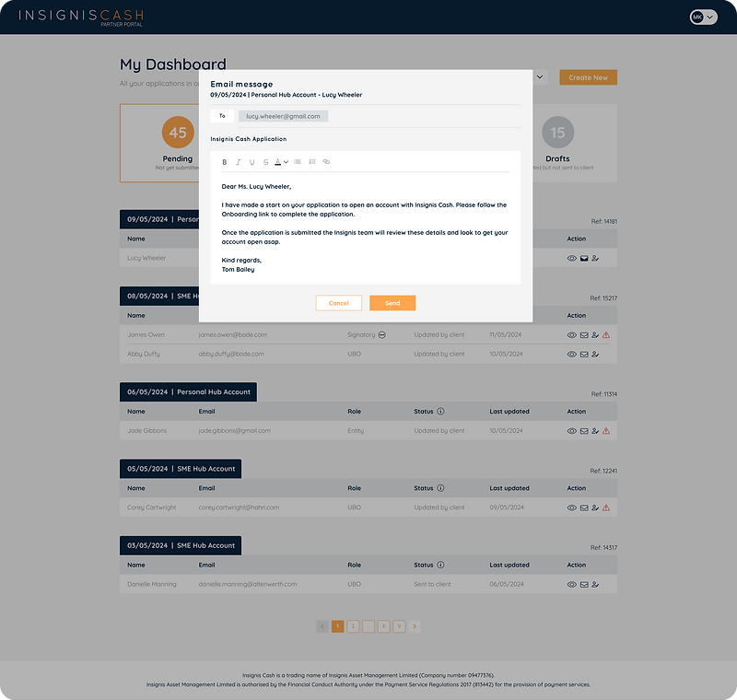Image resolution: width=737 pixels, height=700 pixels.
Task: Click the Create New button
Action: 588,77
